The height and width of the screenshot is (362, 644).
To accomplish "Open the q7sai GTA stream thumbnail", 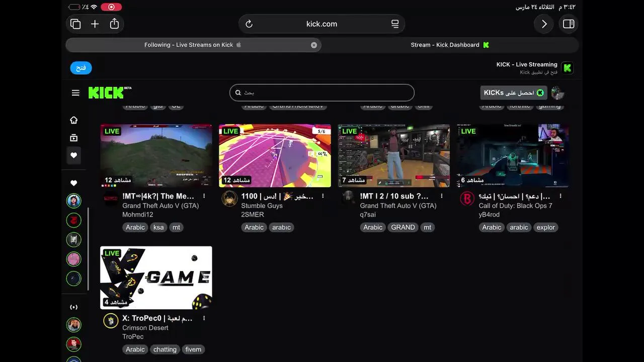I will (x=393, y=155).
